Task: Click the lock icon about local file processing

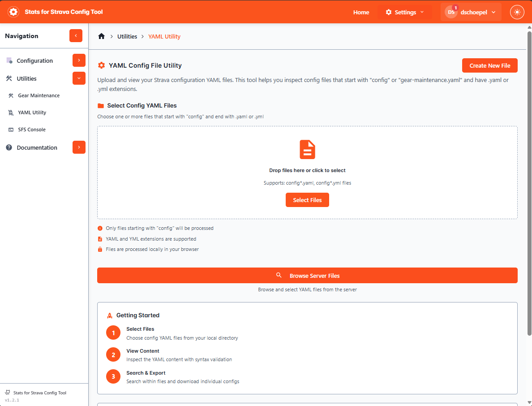Action: pos(100,249)
